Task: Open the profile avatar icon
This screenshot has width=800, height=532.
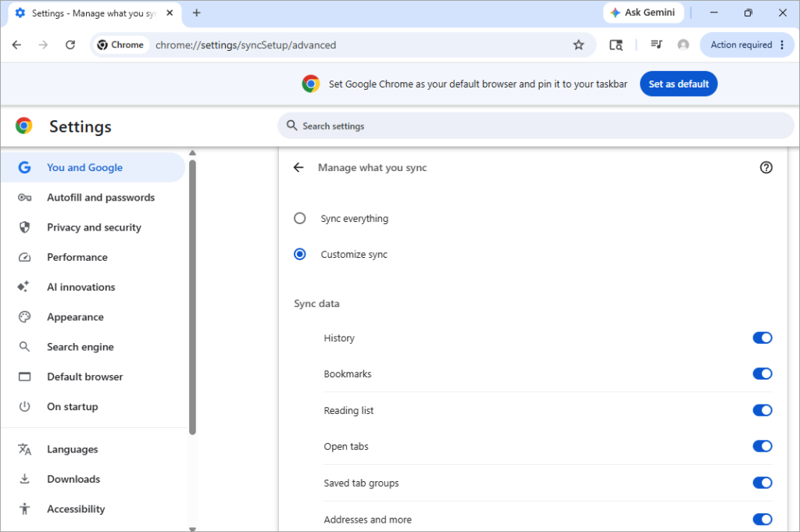Action: point(683,45)
